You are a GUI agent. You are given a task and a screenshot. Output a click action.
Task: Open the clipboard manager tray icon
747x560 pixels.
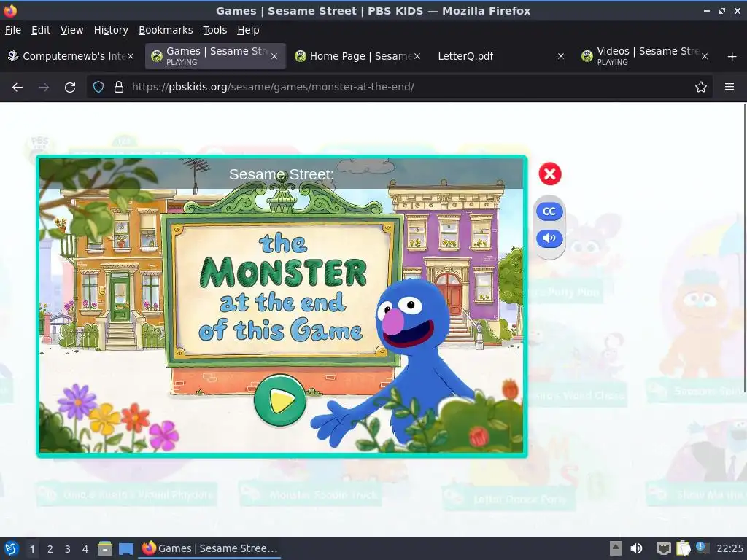pyautogui.click(x=683, y=548)
